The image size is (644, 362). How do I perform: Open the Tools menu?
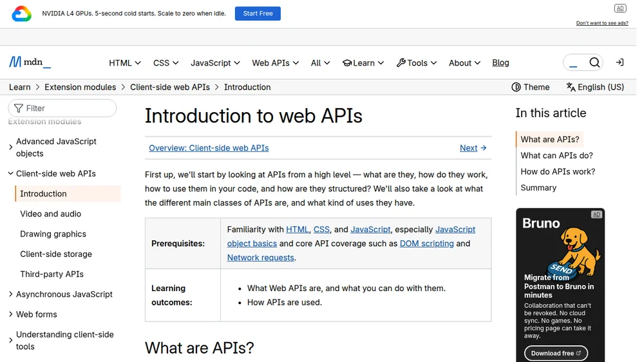click(x=417, y=63)
